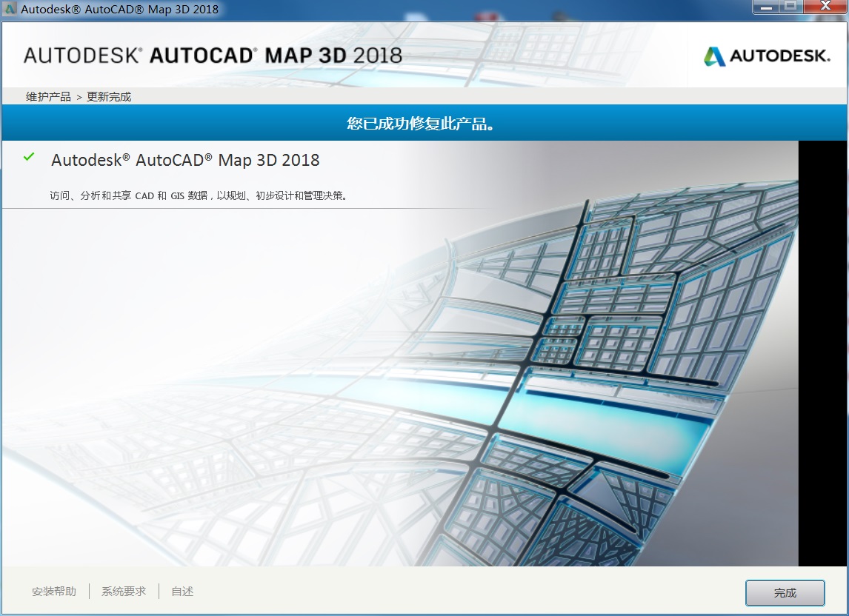The height and width of the screenshot is (616, 849).
Task: Click the title bar app icon
Action: point(10,9)
